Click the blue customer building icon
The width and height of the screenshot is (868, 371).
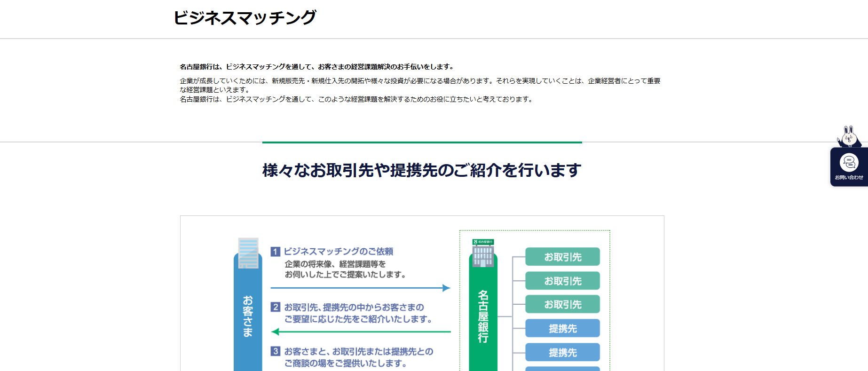coord(248,253)
